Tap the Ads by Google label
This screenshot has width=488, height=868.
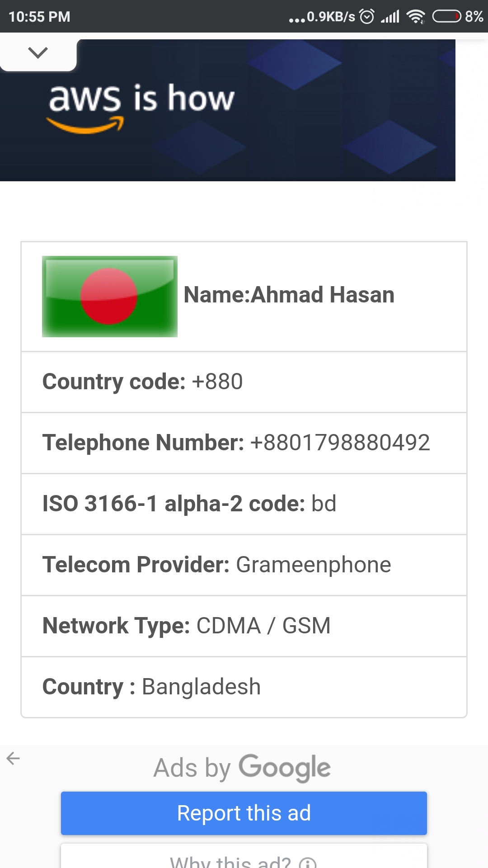[x=242, y=768]
